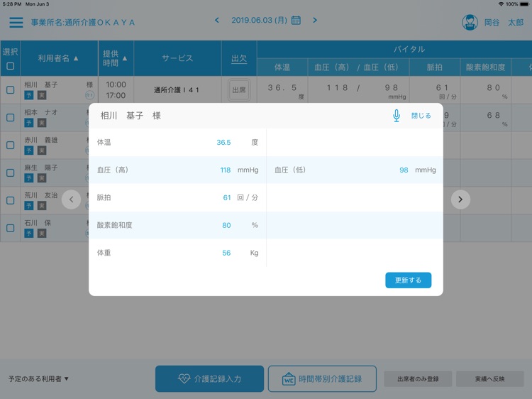Sort by 提供時間 column
Screen dimensions: 532x399
tap(115, 58)
